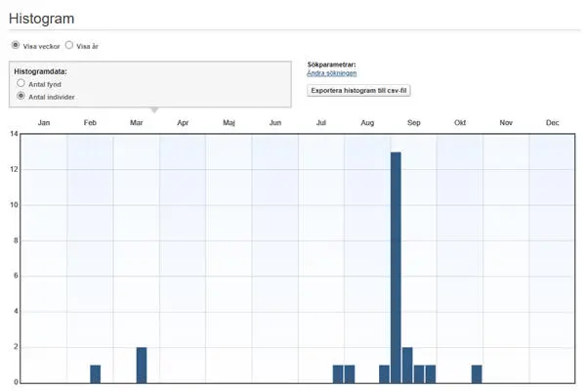Click the "Nov" month label
This screenshot has width=588, height=391.
point(506,122)
